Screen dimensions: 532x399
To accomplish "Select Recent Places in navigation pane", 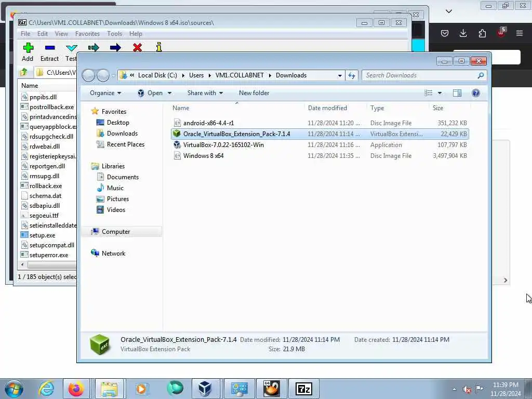I will (x=126, y=144).
